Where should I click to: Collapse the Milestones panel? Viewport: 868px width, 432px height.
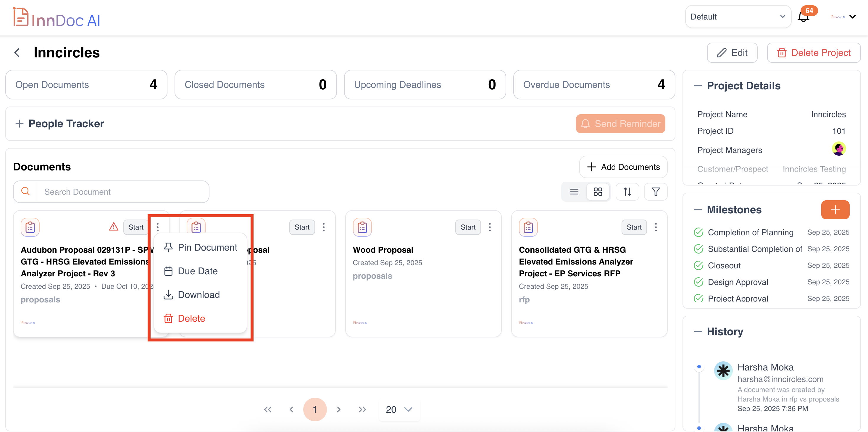tap(698, 209)
